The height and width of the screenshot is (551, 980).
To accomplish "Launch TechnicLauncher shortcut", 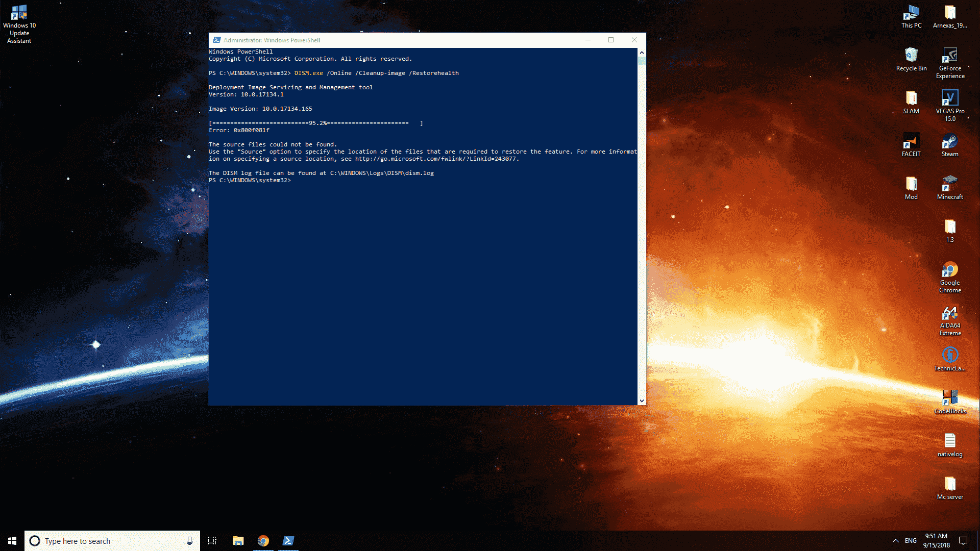I will point(950,360).
